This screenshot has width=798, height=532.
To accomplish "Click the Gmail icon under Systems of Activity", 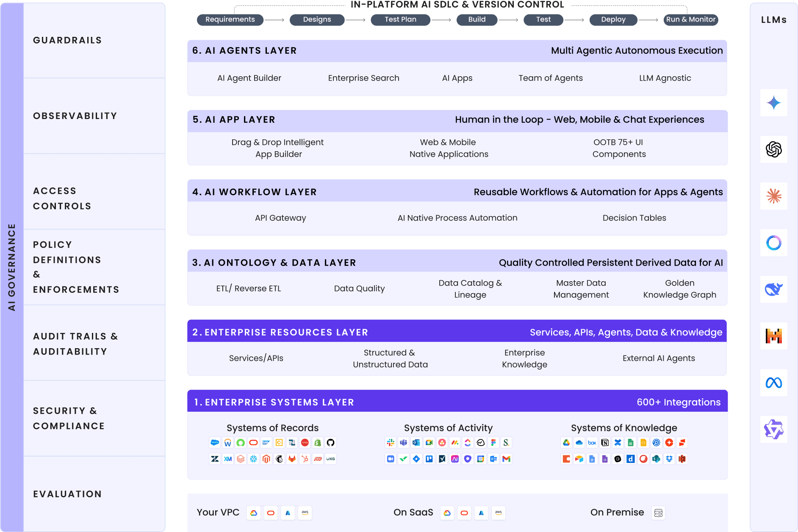I will [x=506, y=459].
